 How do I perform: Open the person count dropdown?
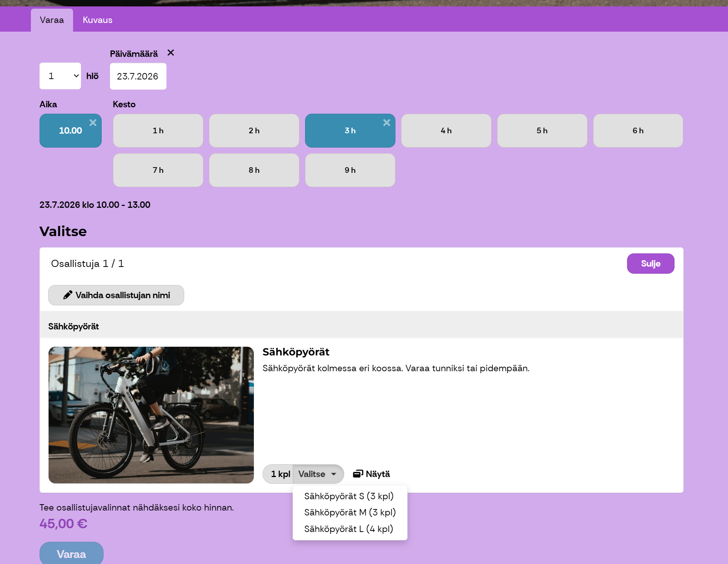coord(60,76)
